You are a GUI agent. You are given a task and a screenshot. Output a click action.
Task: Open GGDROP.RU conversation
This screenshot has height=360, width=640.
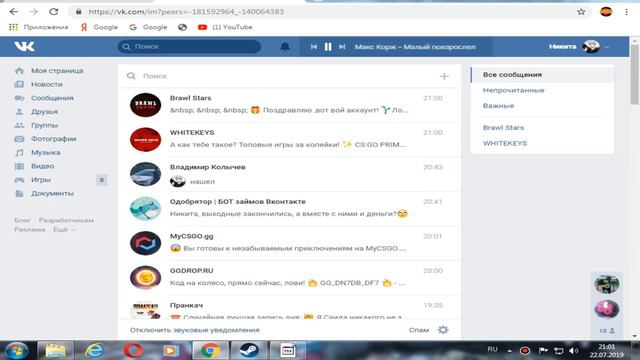pyautogui.click(x=289, y=278)
